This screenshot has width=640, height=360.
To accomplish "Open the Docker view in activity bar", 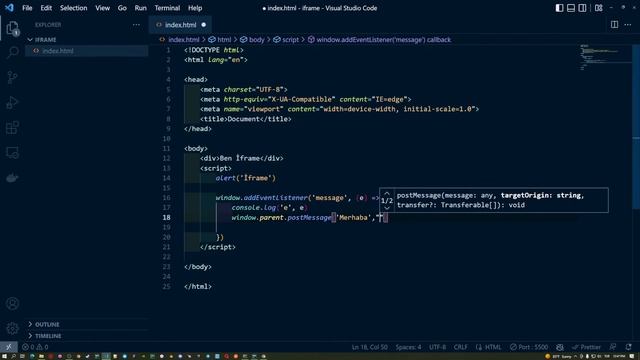I will 13,178.
